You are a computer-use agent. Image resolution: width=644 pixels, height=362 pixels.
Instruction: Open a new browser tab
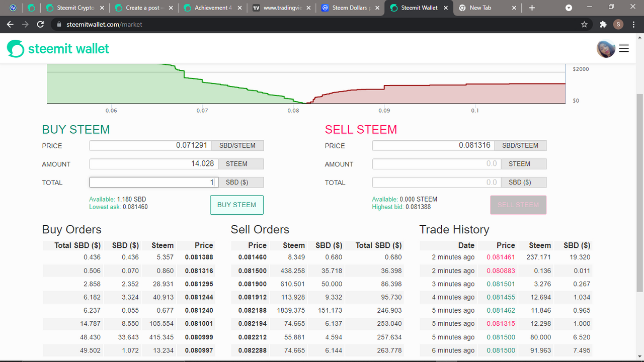pyautogui.click(x=532, y=8)
